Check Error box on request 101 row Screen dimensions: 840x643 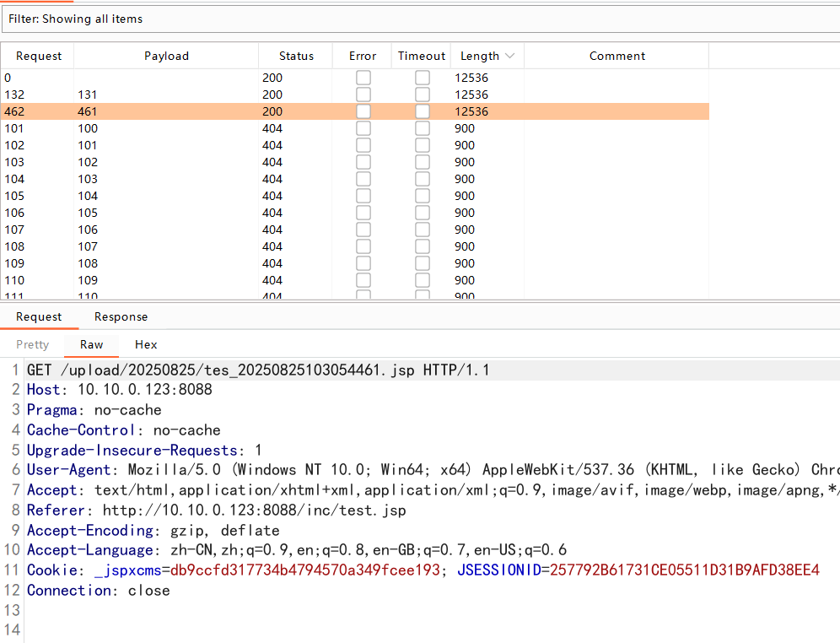click(x=363, y=128)
